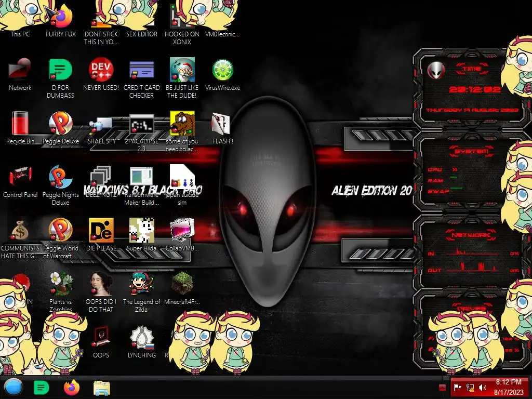Screen dimensions: 532x399
Task: Open Action Center flag tray icon
Action: point(458,388)
